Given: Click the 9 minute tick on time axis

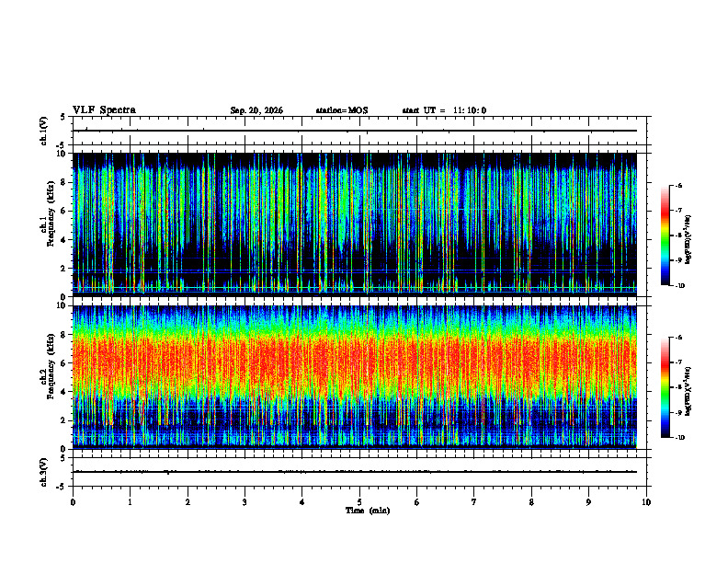Looking at the screenshot, I should pyautogui.click(x=588, y=502).
